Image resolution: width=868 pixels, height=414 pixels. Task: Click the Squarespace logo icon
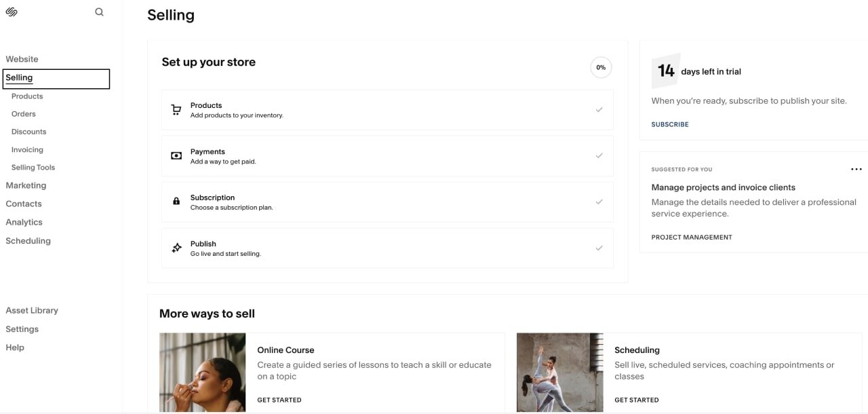pyautogui.click(x=12, y=12)
